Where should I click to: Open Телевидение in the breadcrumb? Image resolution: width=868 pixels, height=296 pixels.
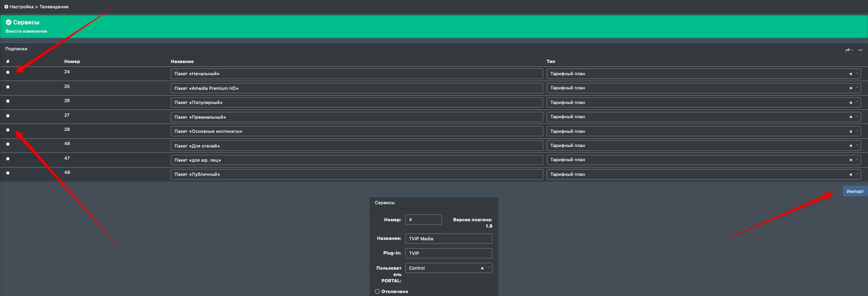coord(54,7)
